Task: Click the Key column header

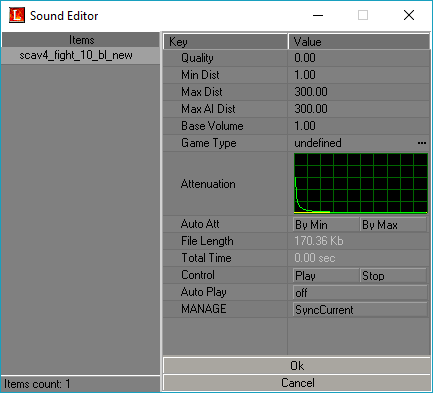Action: 226,42
